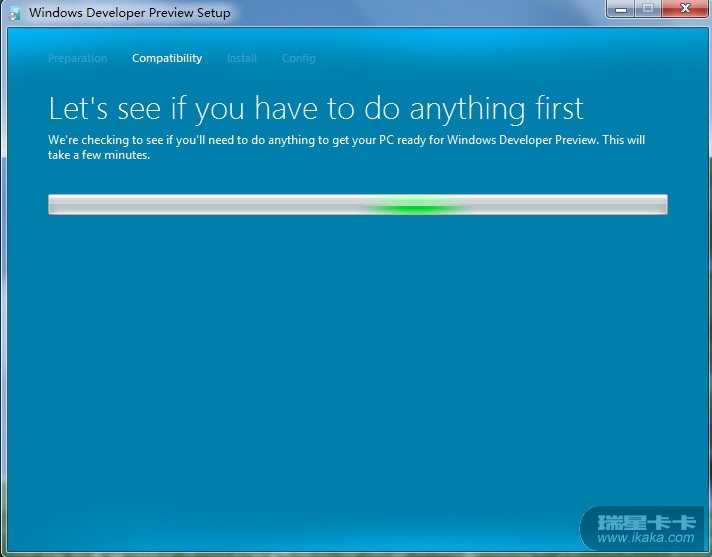Select the Install step tab
Screen dimensions: 712x557
click(x=242, y=58)
